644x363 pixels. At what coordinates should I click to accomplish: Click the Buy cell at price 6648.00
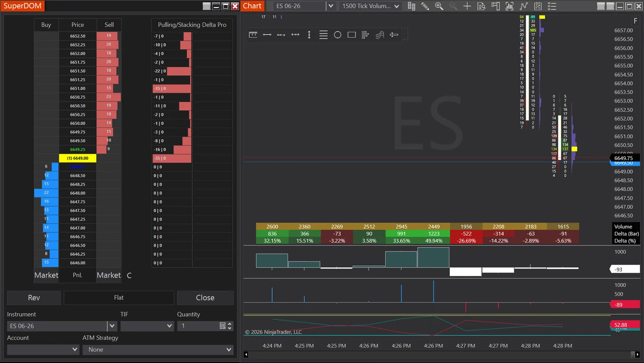click(x=46, y=193)
